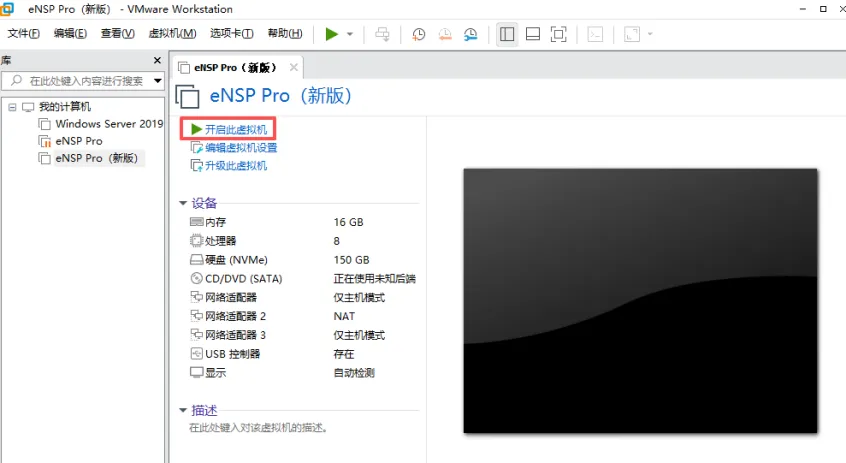Open the 虚拟机(M) menu
Image resolution: width=846 pixels, height=463 pixels.
(172, 33)
